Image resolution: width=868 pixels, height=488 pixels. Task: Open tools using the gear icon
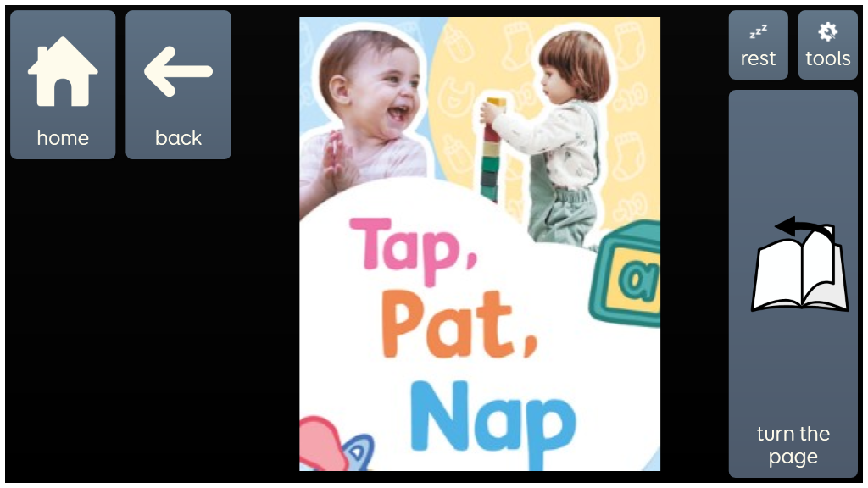click(827, 31)
